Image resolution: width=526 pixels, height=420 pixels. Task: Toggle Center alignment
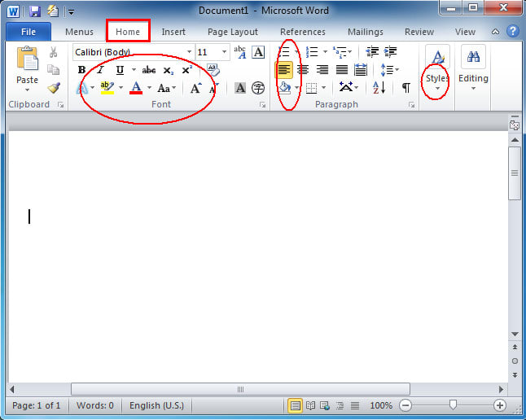pos(303,70)
